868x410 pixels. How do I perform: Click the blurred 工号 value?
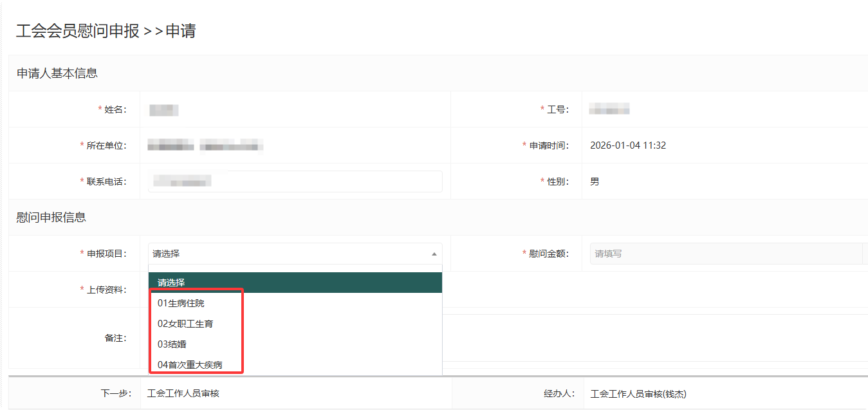pos(609,109)
